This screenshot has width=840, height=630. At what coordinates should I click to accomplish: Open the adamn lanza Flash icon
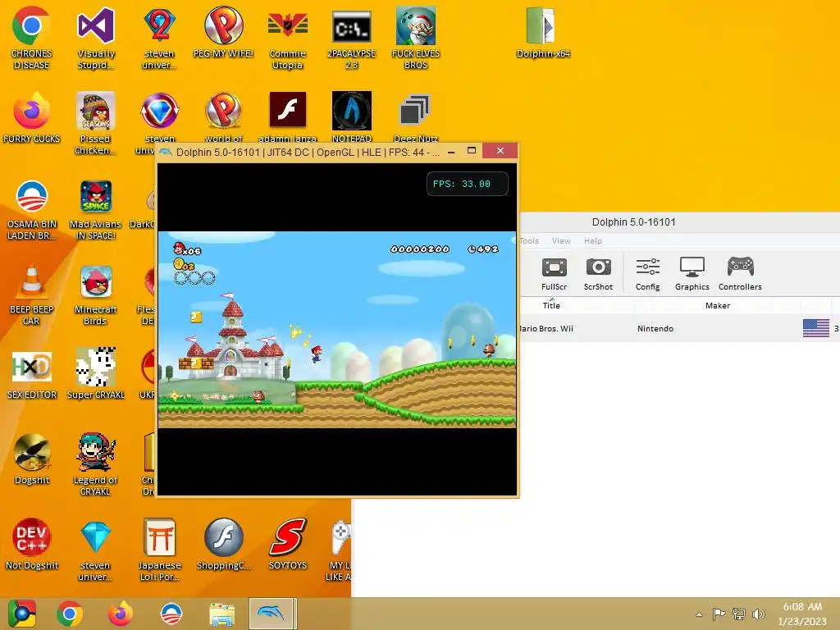(x=288, y=116)
